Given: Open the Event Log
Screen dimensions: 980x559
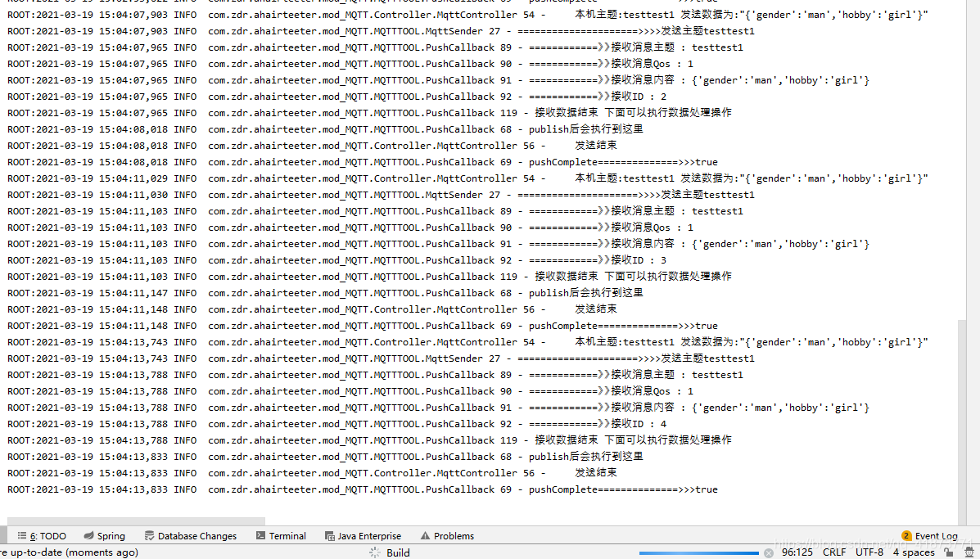Looking at the screenshot, I should click(x=936, y=535).
